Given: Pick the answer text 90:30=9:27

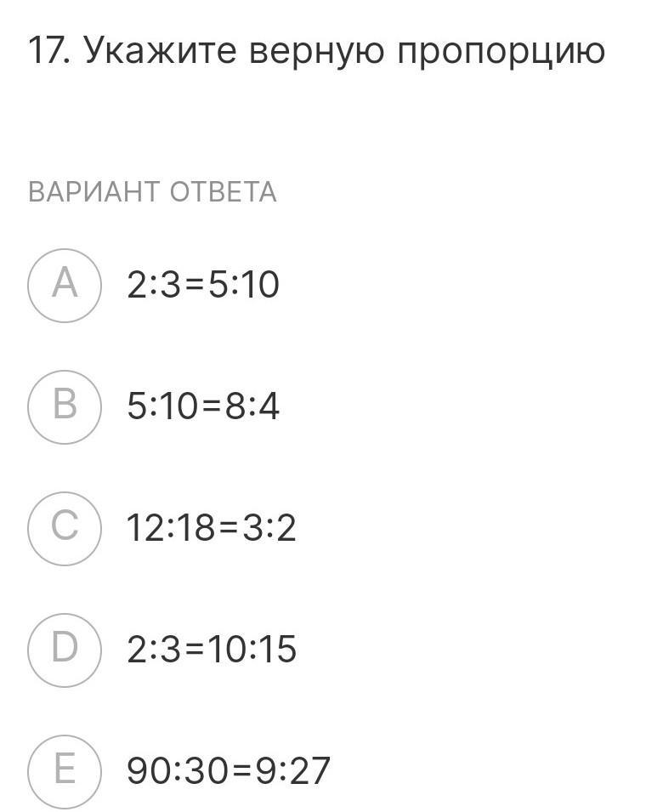Looking at the screenshot, I should click(x=228, y=771).
